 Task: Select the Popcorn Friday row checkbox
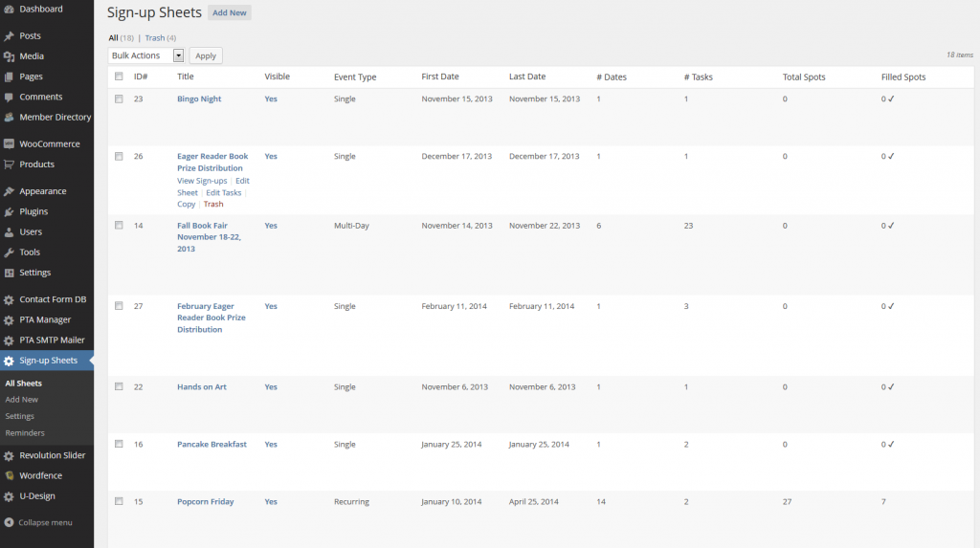(x=119, y=501)
